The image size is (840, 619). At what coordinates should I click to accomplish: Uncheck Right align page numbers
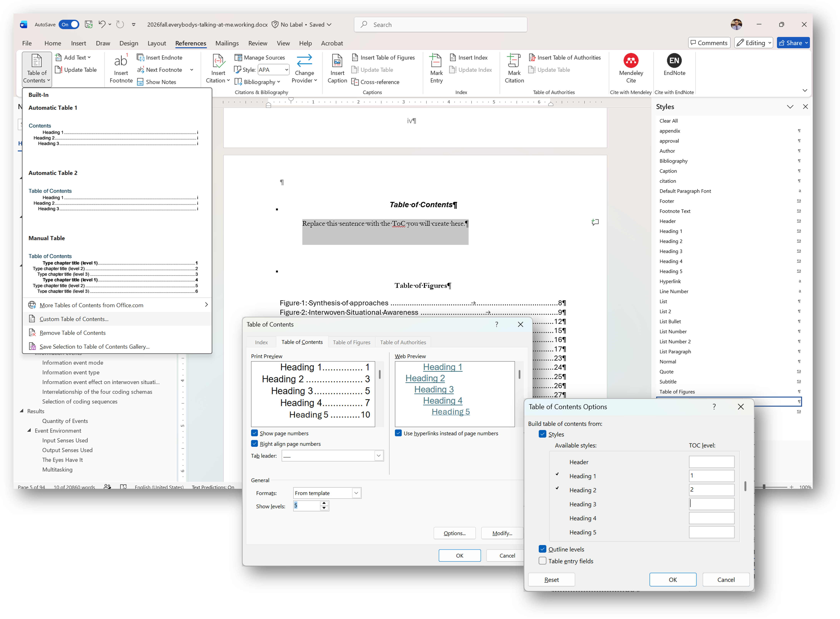click(x=255, y=444)
